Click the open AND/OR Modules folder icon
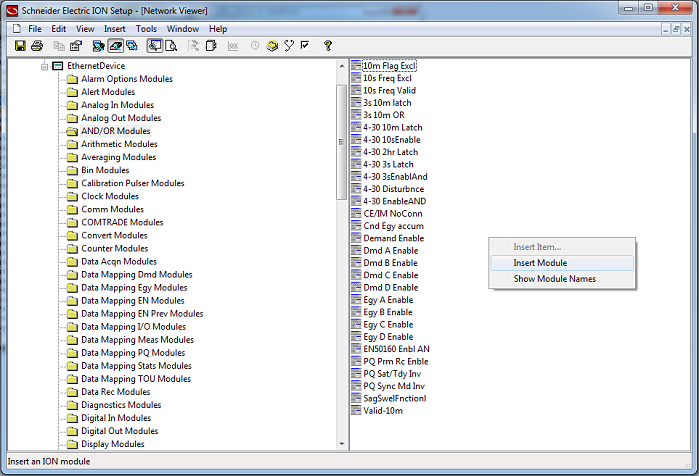The width and height of the screenshot is (699, 476). click(x=72, y=131)
